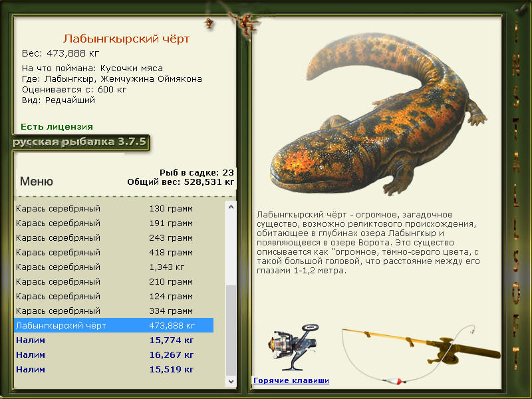Select Налим 15,774 кг row
This screenshot has height=399, width=532.
(x=114, y=340)
